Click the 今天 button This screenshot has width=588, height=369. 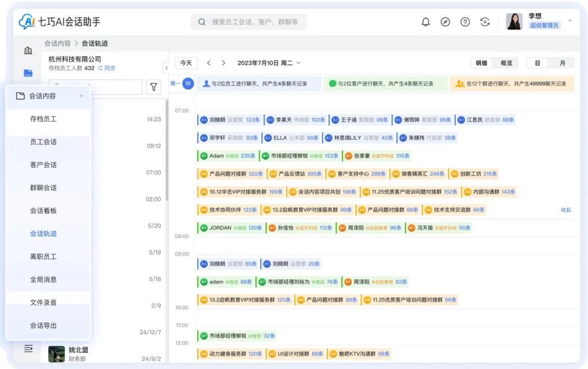coord(186,63)
